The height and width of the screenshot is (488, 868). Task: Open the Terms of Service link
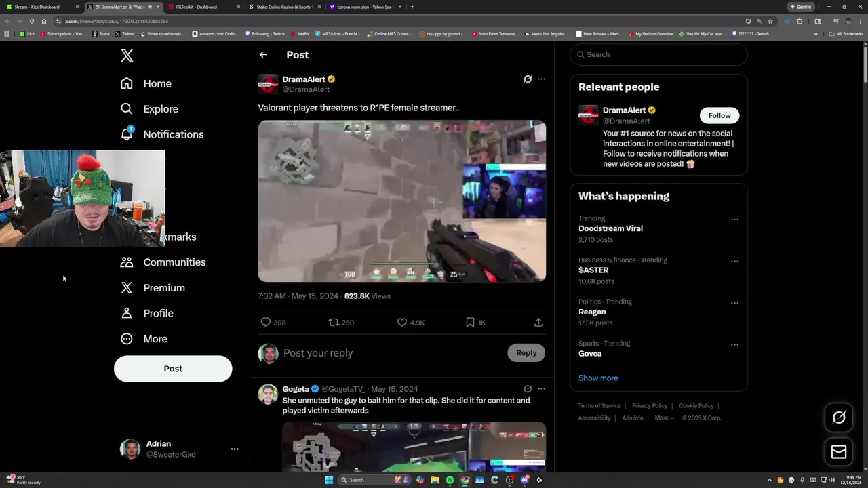[x=599, y=406]
